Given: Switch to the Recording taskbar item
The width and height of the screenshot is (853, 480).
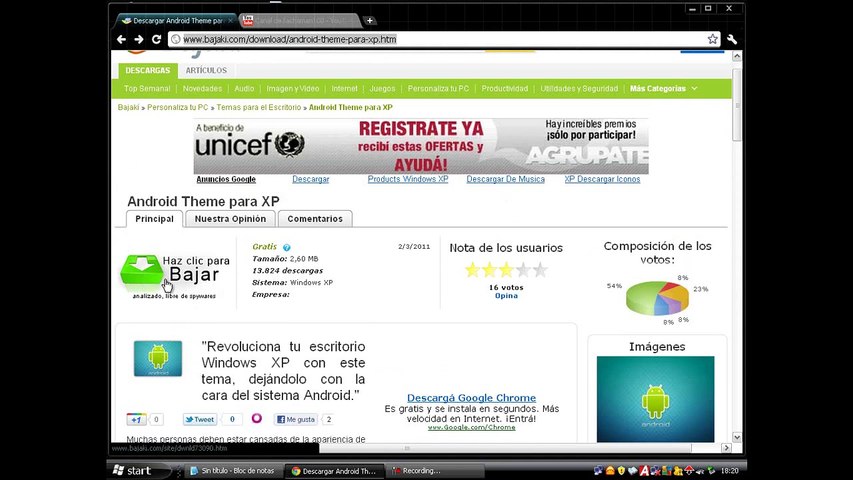Looking at the screenshot, I should (435, 471).
